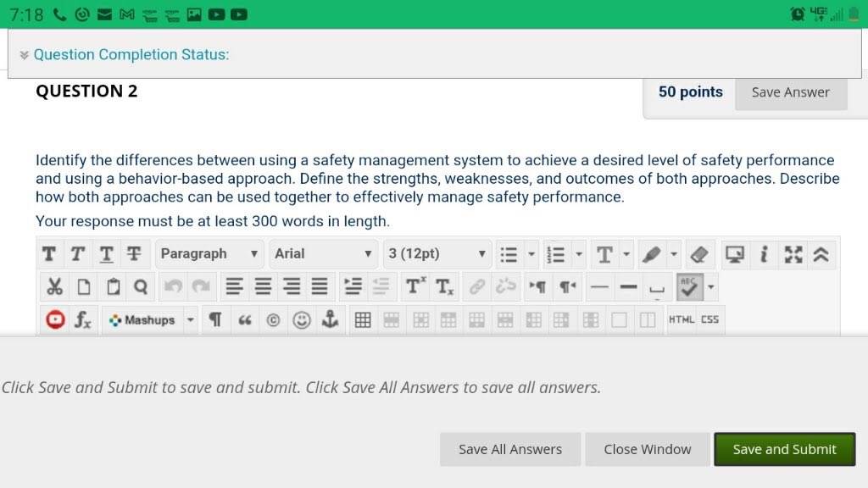Open the Mashups dropdown arrow
The width and height of the screenshot is (868, 488).
coord(190,319)
